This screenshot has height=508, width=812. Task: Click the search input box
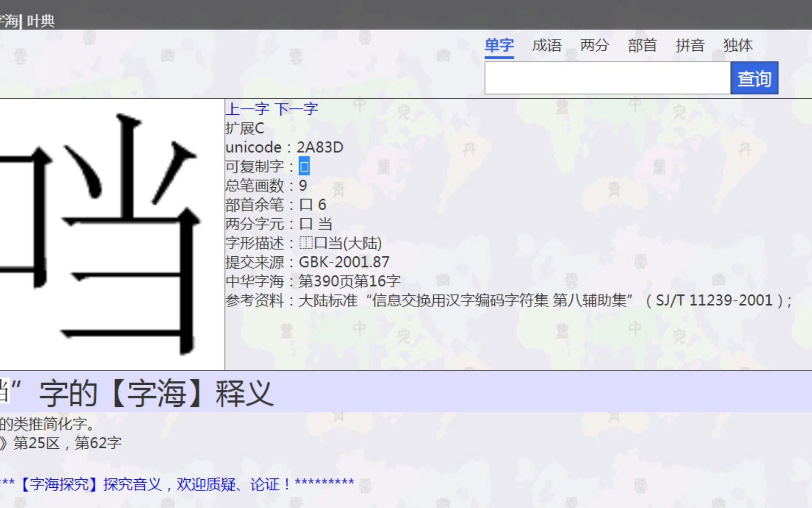(608, 78)
